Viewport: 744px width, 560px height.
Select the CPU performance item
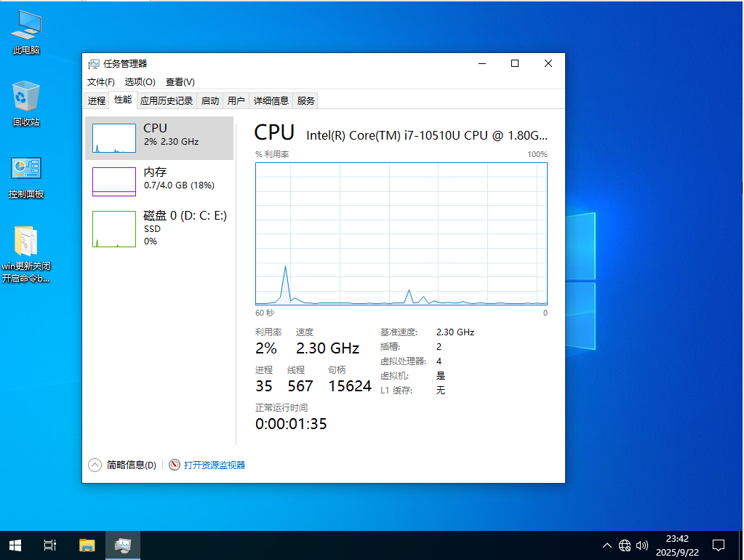pos(159,138)
